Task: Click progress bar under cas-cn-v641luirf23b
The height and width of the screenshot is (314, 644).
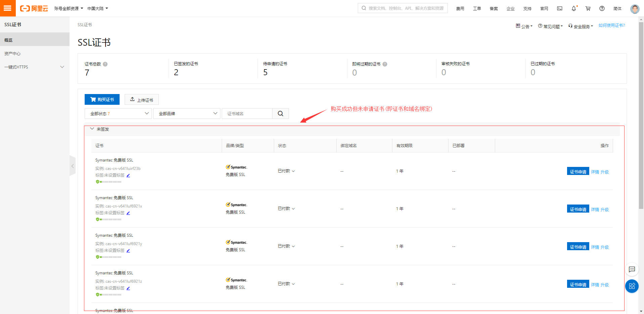Action: click(x=111, y=182)
